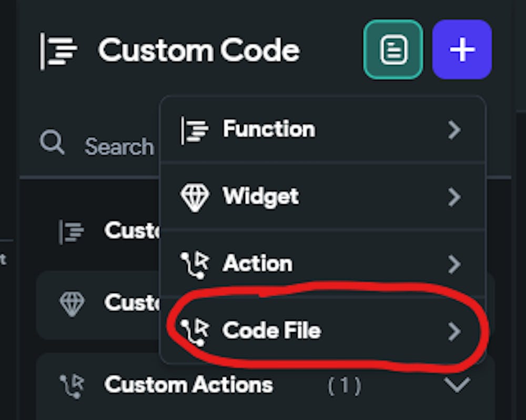The image size is (526, 420).
Task: Expand the Action submenu chevron
Action: (x=454, y=265)
